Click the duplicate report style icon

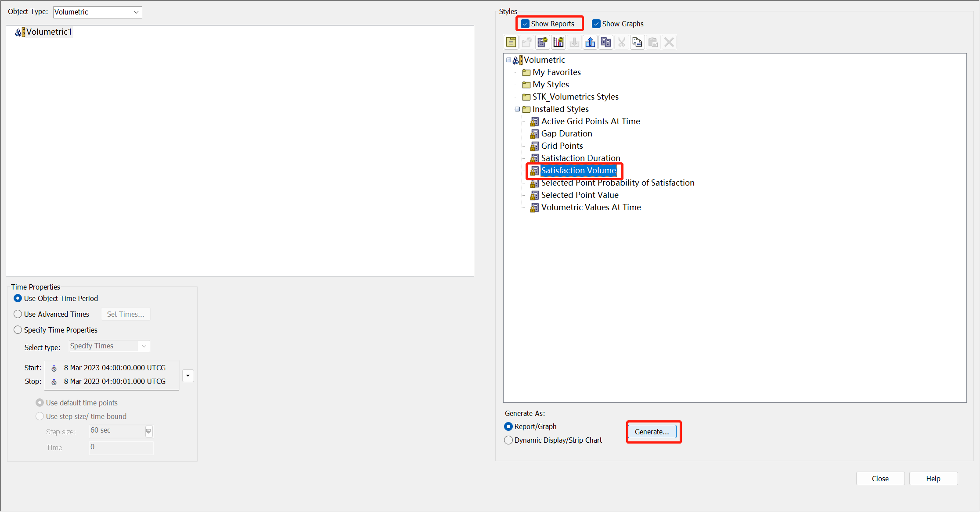606,42
